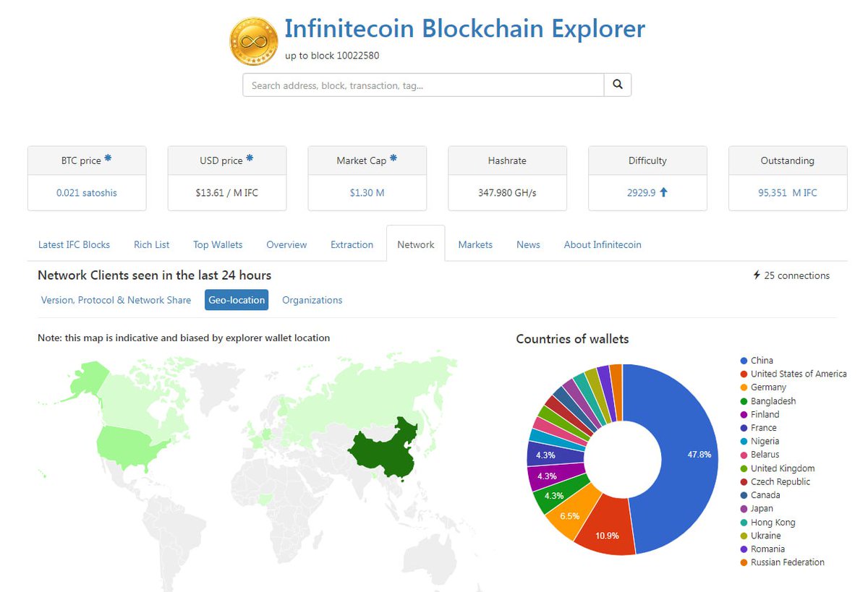Click the asterisk next to Market Cap
The width and height of the screenshot is (868, 592).
[393, 158]
